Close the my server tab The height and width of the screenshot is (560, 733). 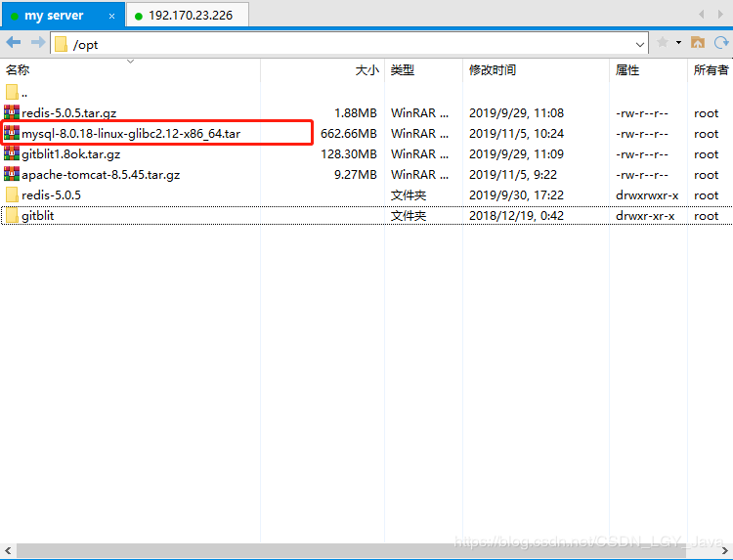pyautogui.click(x=111, y=16)
